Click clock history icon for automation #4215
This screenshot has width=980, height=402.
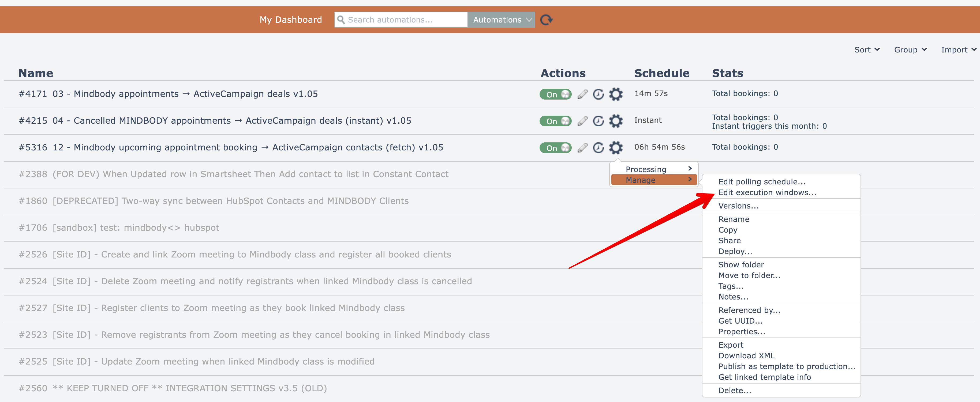[599, 121]
